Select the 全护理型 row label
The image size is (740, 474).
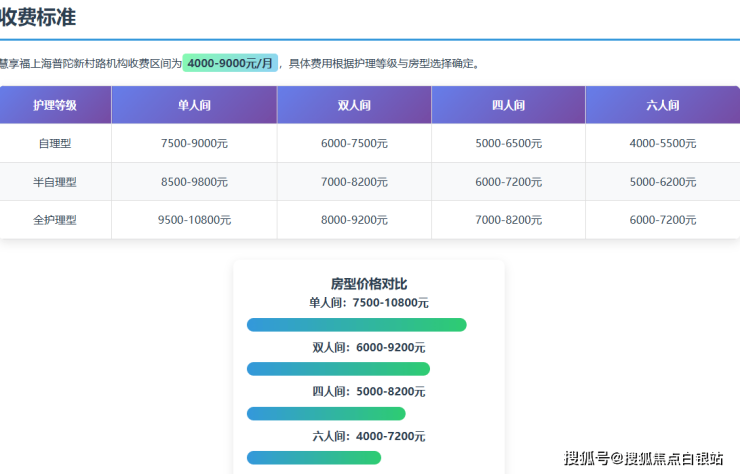click(55, 220)
